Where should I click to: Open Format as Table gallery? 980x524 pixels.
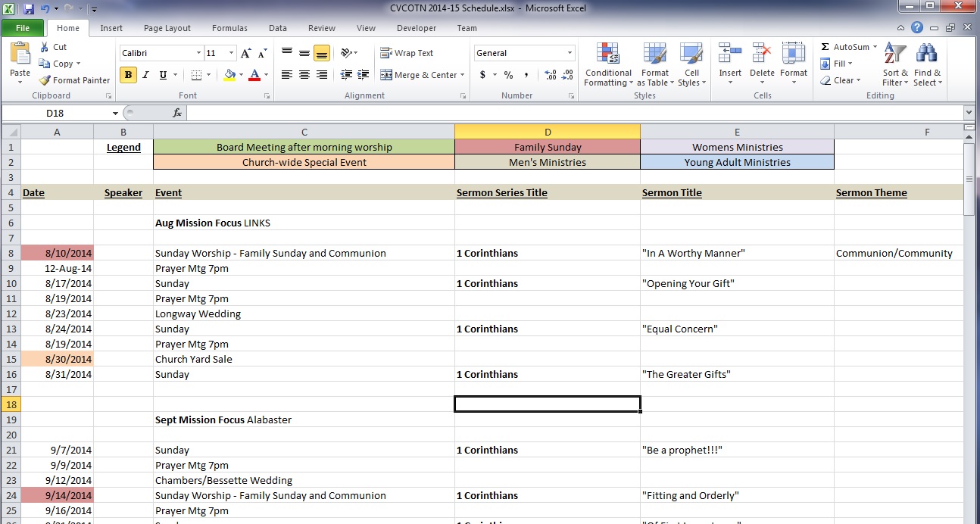(x=655, y=65)
